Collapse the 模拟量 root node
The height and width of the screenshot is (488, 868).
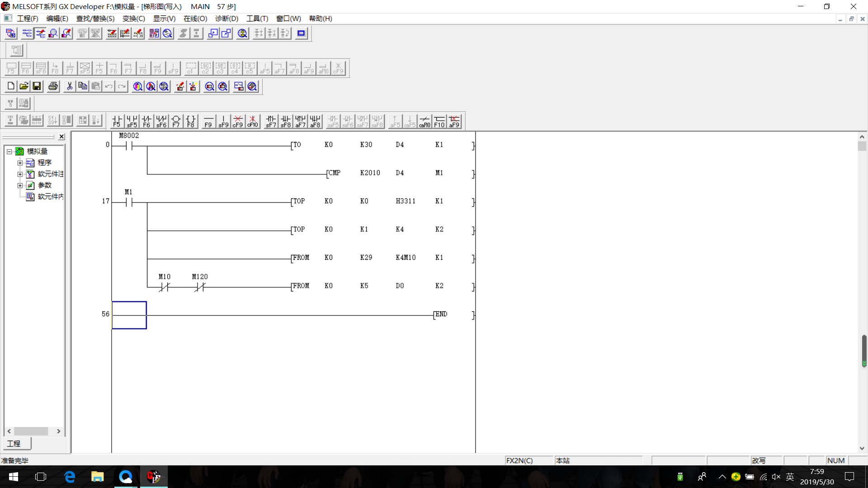(x=9, y=151)
